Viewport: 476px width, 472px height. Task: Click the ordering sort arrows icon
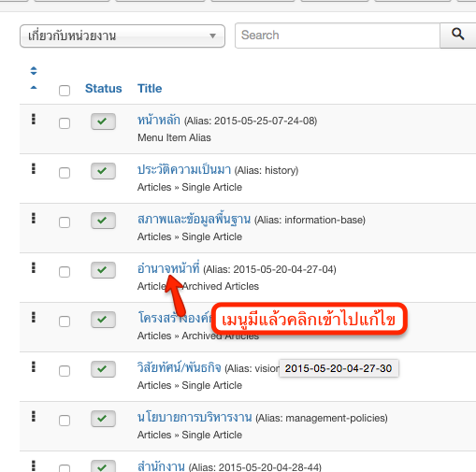point(34,71)
